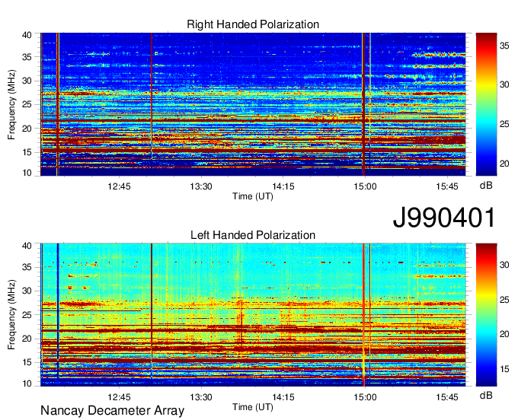
Task: Click the 'Nancay Decameter Array' caption
Action: pos(112,411)
